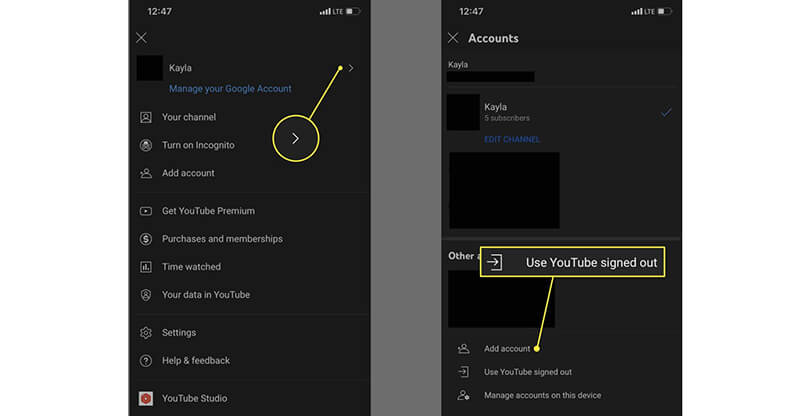This screenshot has width=800, height=416.
Task: Choose Add account on Accounts screen
Action: (507, 349)
